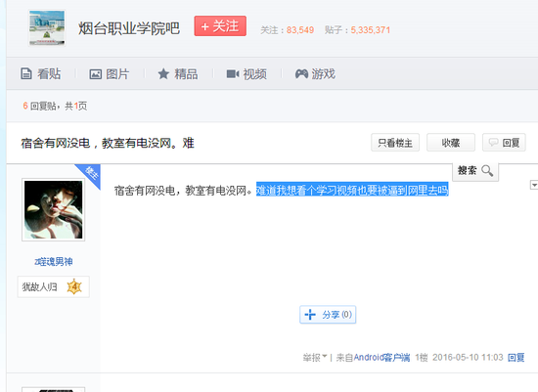Click the 看贴 document icon
Viewport: 538px width, 392px height.
pyautogui.click(x=26, y=73)
